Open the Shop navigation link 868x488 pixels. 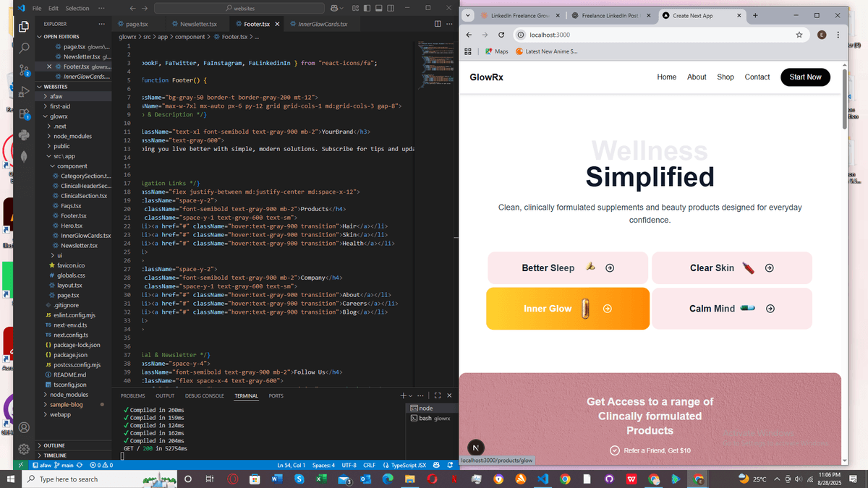pyautogui.click(x=725, y=77)
